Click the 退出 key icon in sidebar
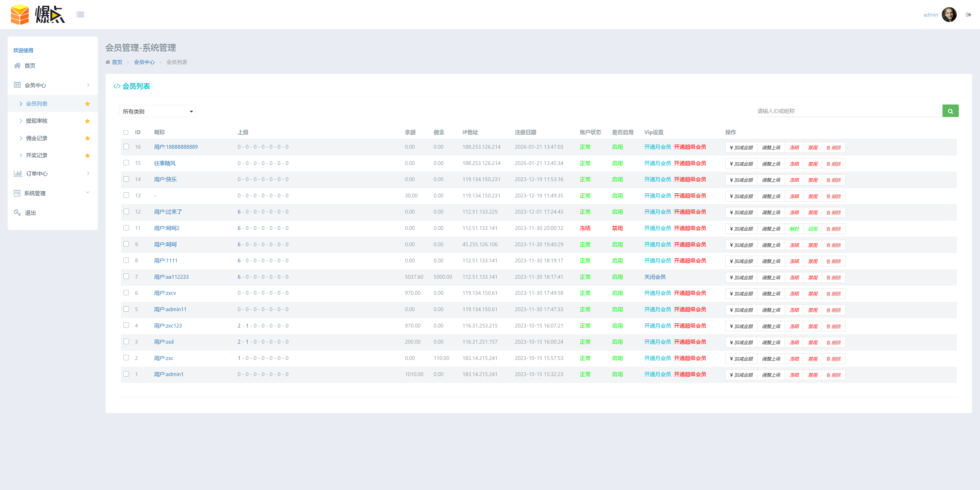The image size is (980, 490). (x=17, y=213)
